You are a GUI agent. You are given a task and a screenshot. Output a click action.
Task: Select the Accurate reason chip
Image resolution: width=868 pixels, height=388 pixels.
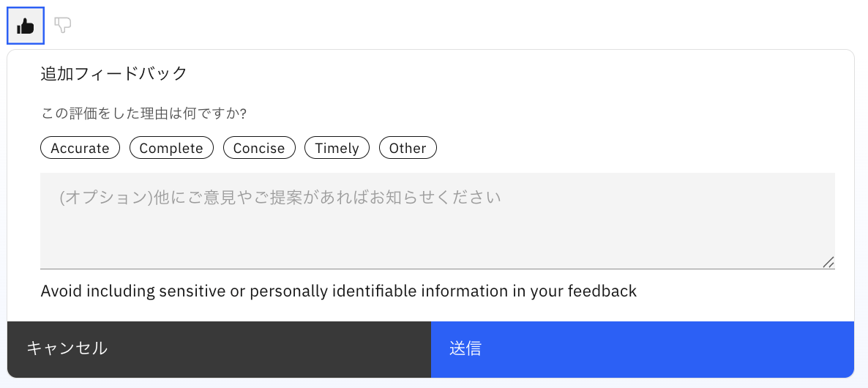click(x=80, y=148)
